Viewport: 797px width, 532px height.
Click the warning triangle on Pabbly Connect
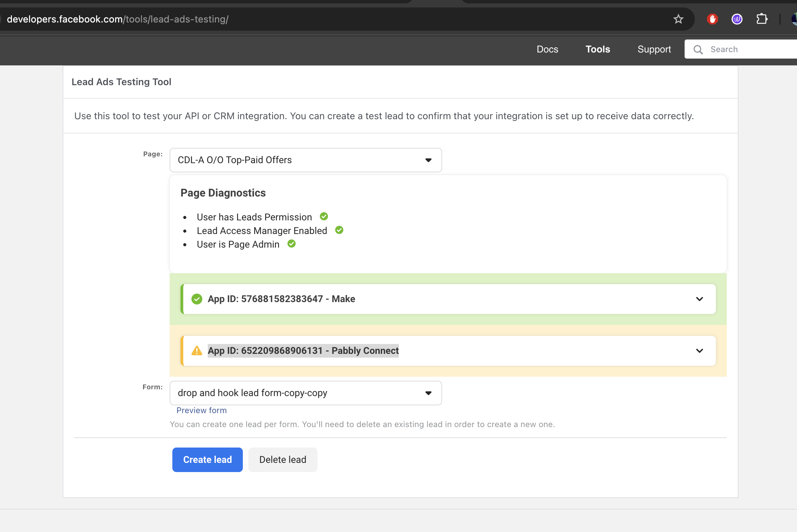[197, 351]
